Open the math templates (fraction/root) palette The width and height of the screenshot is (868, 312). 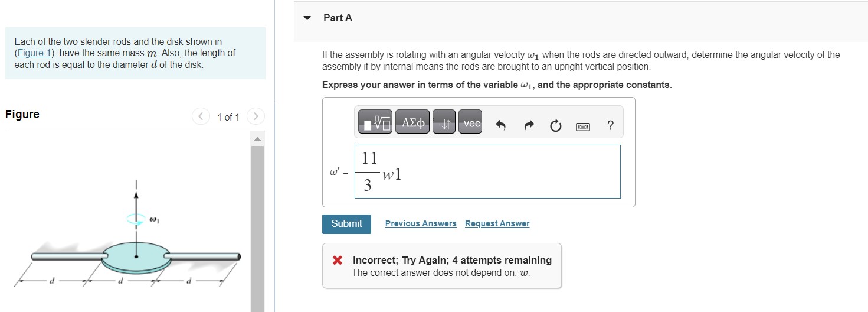coord(375,123)
